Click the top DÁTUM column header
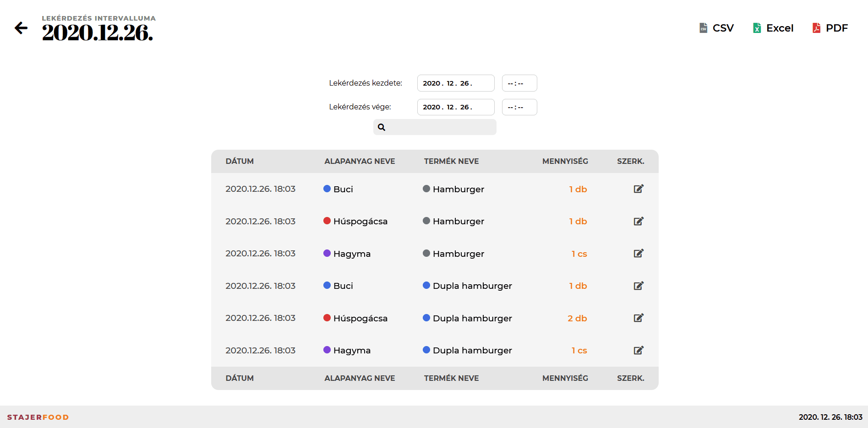The image size is (868, 428). coord(240,161)
